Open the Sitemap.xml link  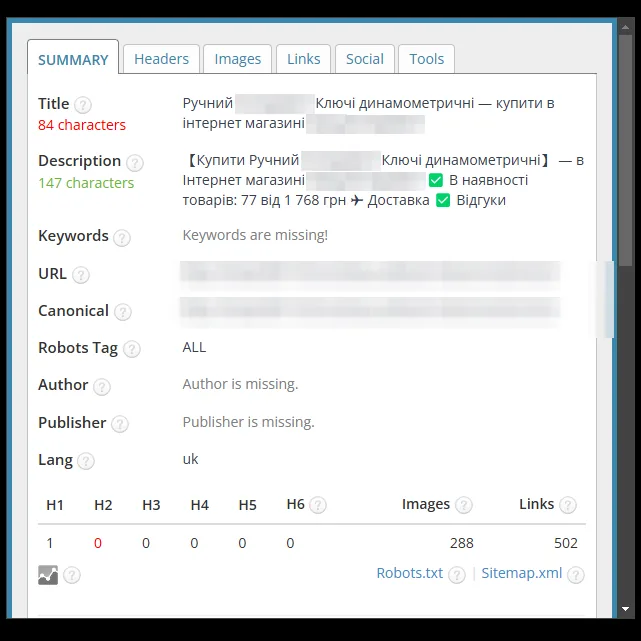(522, 573)
